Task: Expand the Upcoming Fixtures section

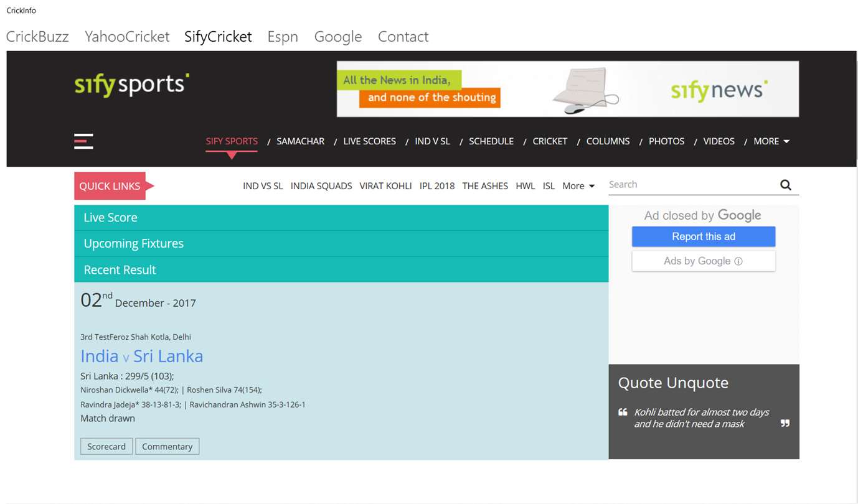Action: [341, 244]
